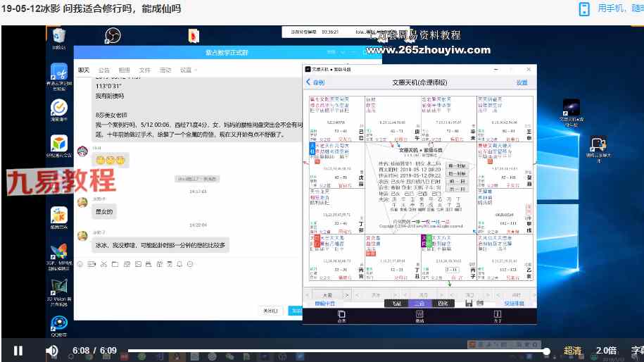Click the save disk icon below chart
Viewport: 644px width, 362px height.
[x=469, y=303]
